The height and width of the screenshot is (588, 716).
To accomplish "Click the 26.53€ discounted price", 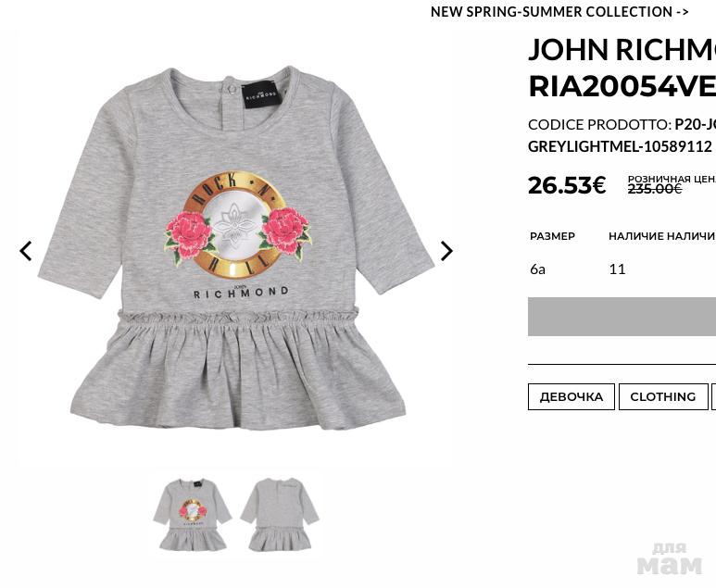I will click(x=567, y=185).
